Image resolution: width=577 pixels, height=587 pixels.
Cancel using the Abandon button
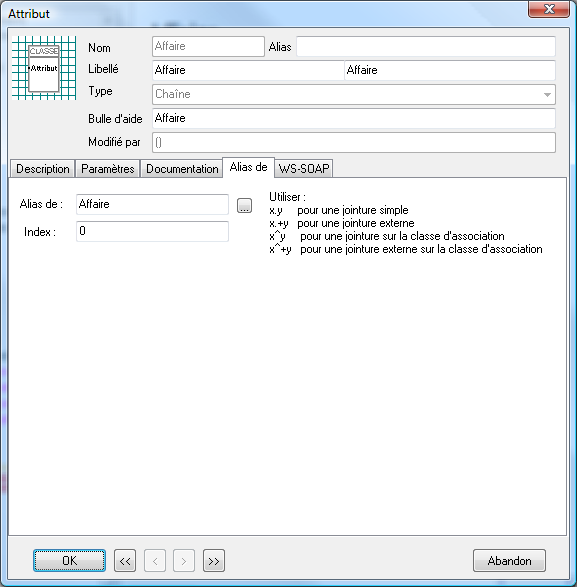tap(509, 560)
